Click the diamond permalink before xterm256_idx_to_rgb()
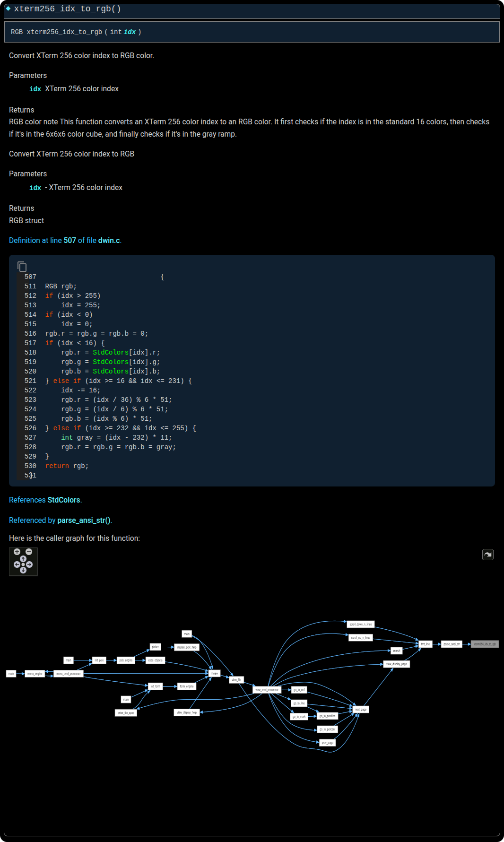The width and height of the screenshot is (504, 842). tap(8, 9)
